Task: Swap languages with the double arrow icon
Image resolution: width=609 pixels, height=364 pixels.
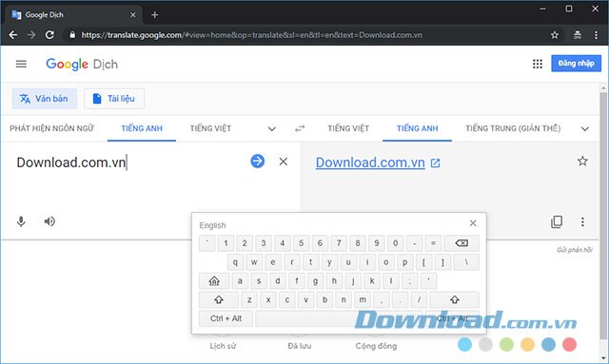Action: tap(300, 128)
